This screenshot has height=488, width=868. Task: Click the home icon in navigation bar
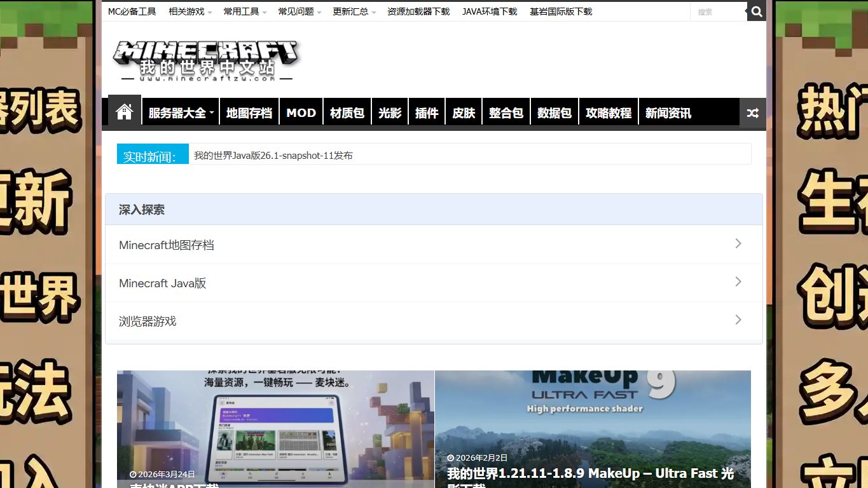(125, 112)
